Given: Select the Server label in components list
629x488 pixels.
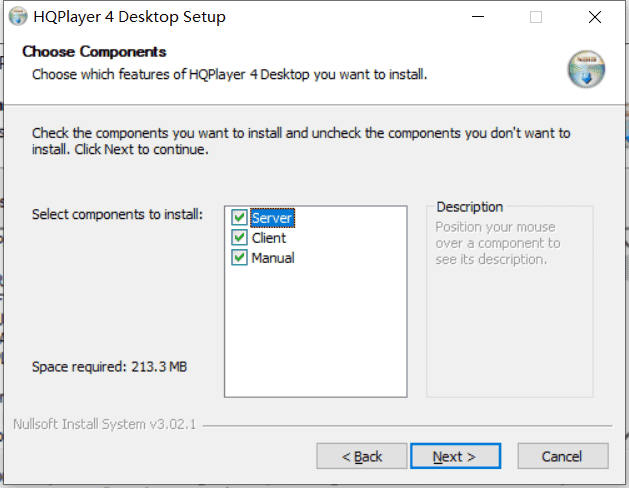Looking at the screenshot, I should pyautogui.click(x=272, y=218).
